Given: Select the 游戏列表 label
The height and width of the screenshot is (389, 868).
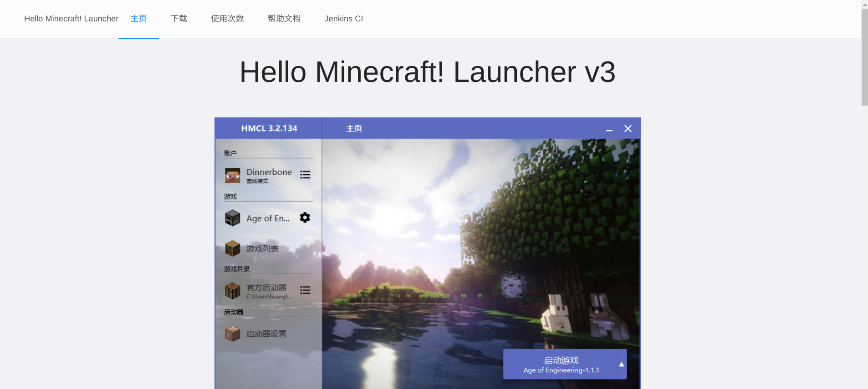Looking at the screenshot, I should pyautogui.click(x=262, y=249).
